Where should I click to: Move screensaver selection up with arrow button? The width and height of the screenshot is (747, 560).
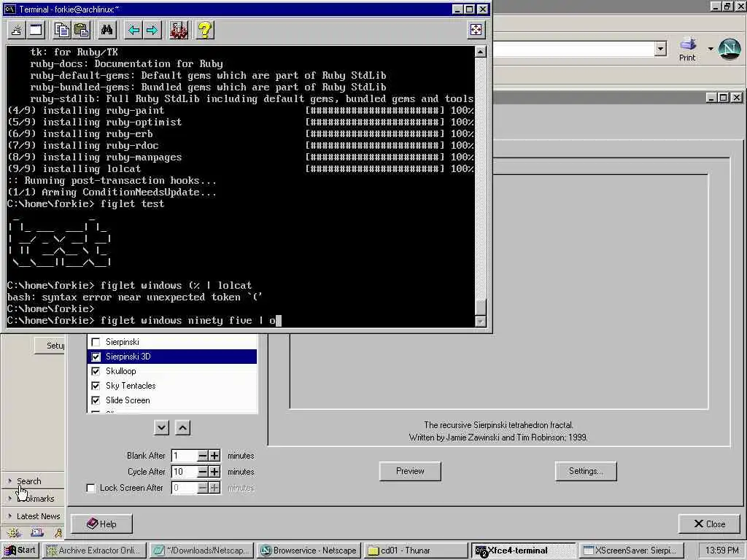pyautogui.click(x=182, y=427)
